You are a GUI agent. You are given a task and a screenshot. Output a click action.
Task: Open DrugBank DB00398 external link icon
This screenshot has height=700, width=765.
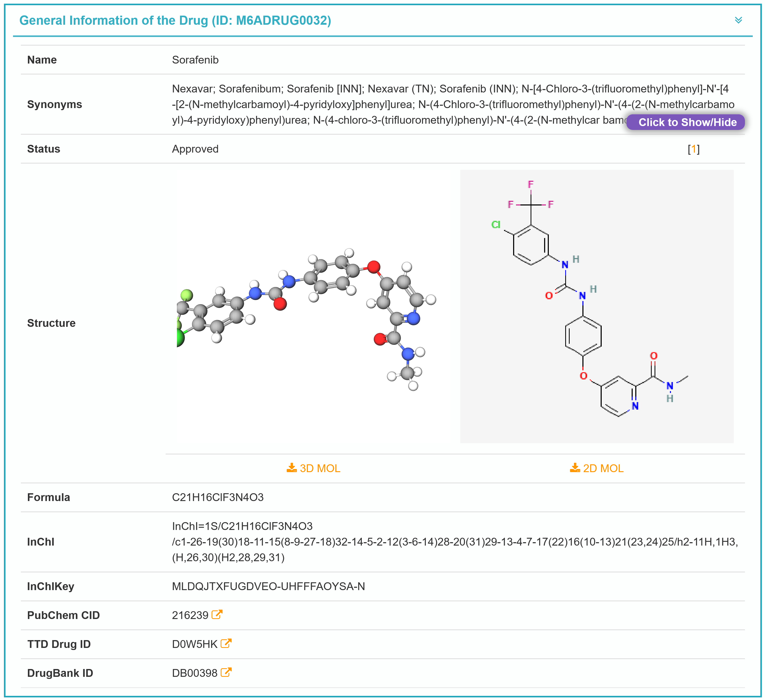click(x=226, y=672)
